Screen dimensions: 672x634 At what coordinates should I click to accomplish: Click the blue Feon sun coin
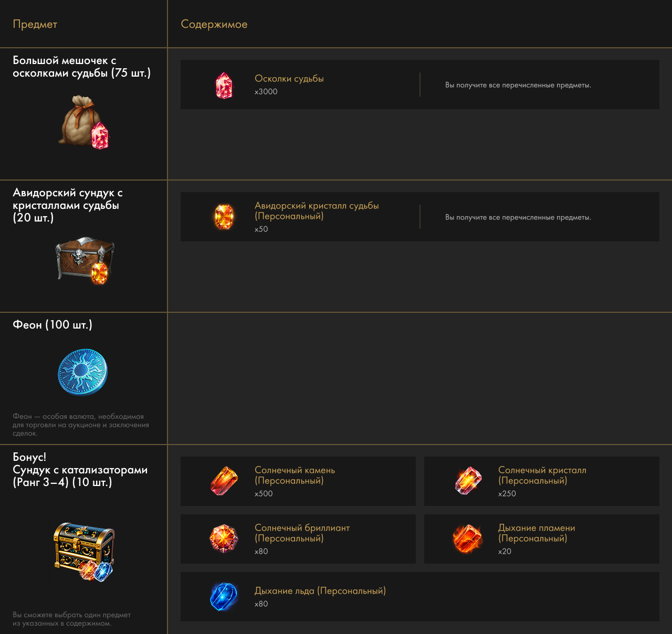[x=82, y=372]
